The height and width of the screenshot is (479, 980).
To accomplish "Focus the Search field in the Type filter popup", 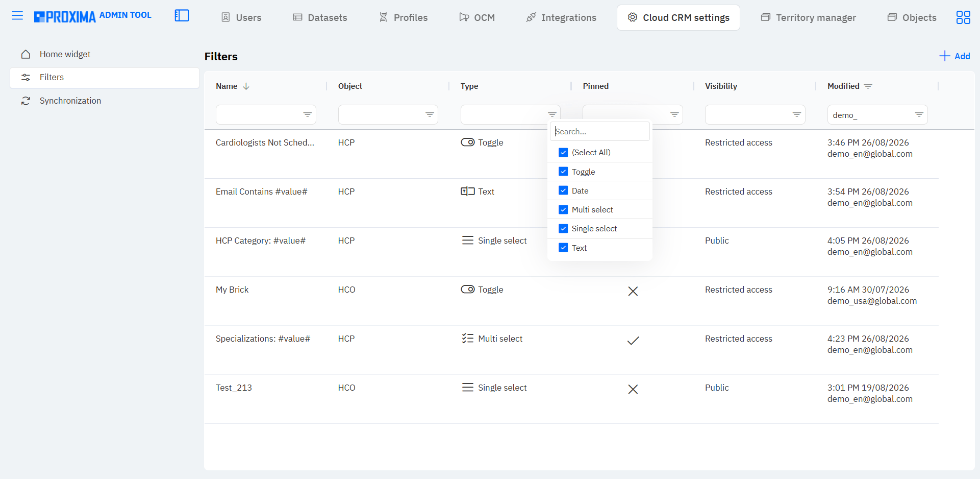I will 600,131.
